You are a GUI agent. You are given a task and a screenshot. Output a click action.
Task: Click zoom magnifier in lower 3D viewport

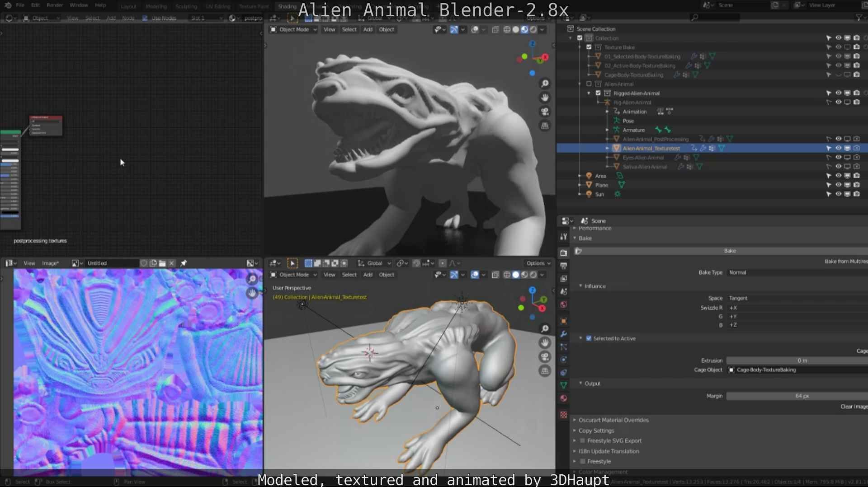pyautogui.click(x=545, y=329)
